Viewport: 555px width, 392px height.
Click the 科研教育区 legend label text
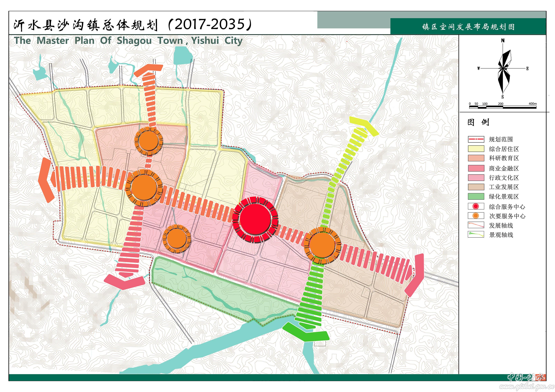pyautogui.click(x=504, y=158)
